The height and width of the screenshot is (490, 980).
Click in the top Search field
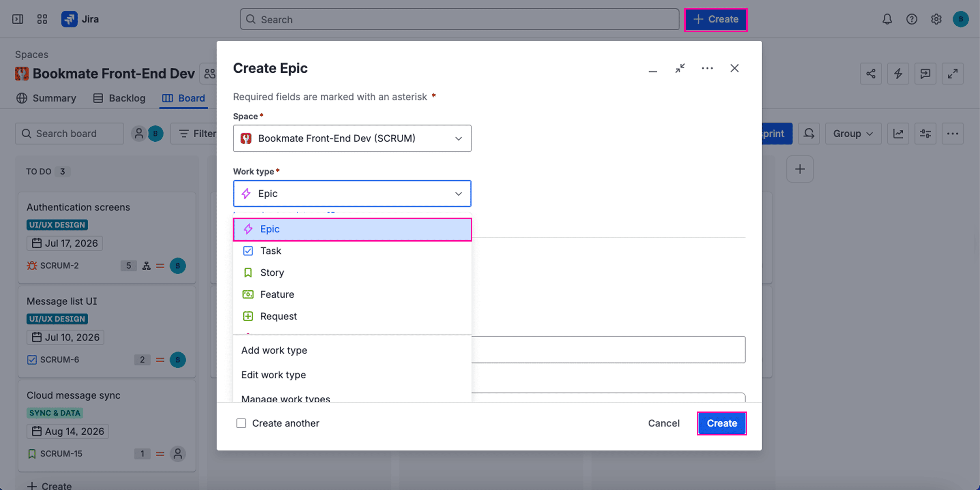point(459,19)
